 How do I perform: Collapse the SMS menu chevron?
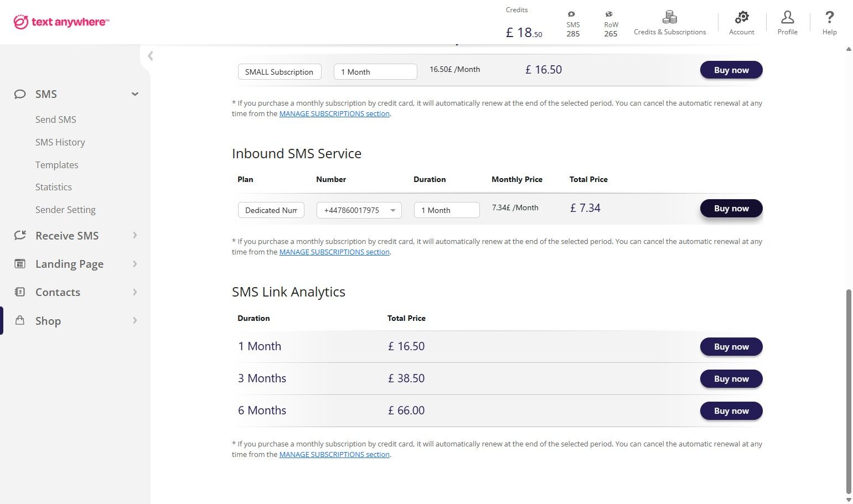point(135,94)
